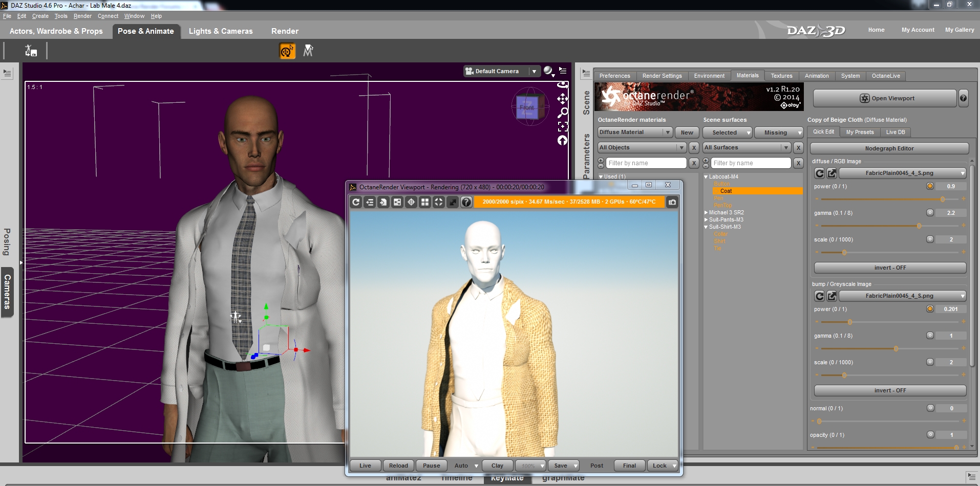
Task: Click the node share icon in OctaneRender Viewport
Action: tap(397, 202)
